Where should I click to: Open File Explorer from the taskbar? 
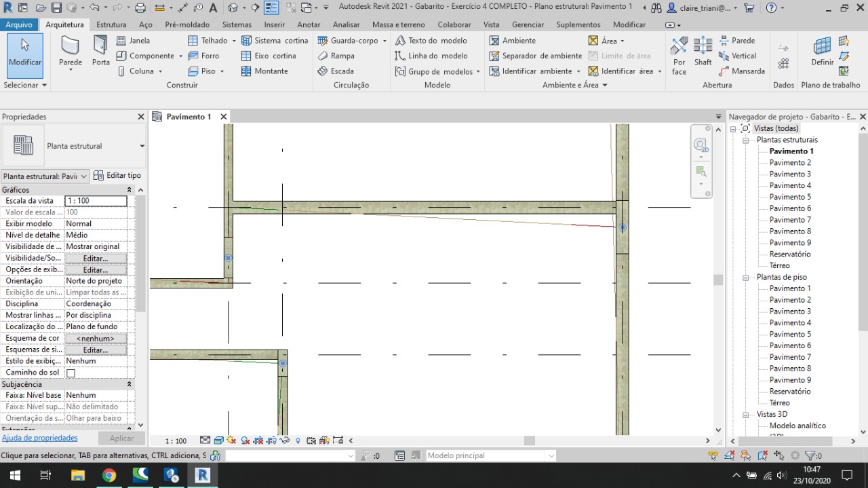coord(78,475)
